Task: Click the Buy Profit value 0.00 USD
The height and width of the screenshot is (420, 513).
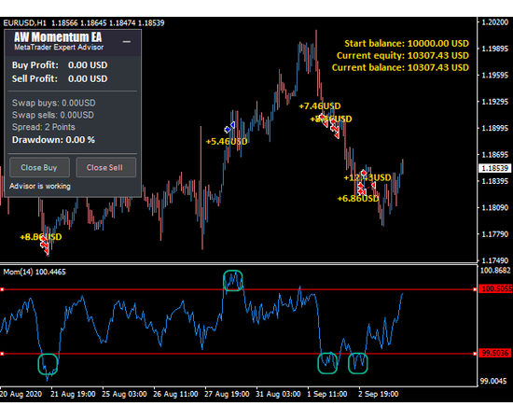Action: [88, 65]
